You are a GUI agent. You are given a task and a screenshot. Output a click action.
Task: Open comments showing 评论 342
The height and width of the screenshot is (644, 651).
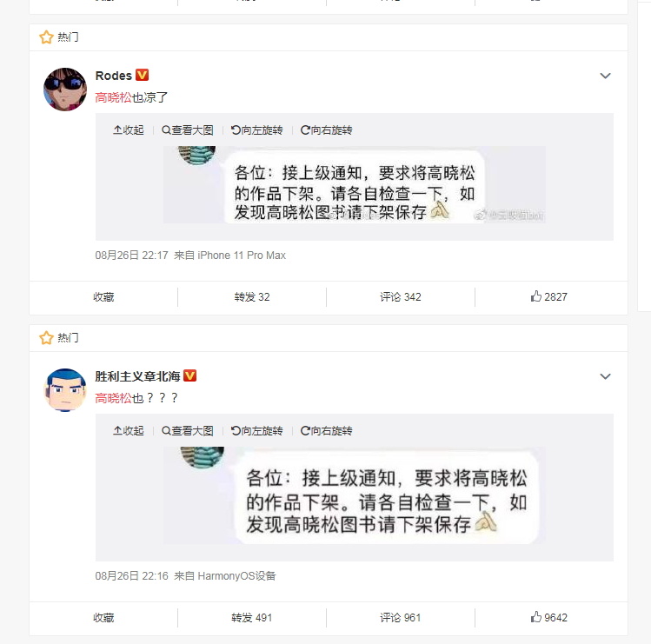(400, 297)
